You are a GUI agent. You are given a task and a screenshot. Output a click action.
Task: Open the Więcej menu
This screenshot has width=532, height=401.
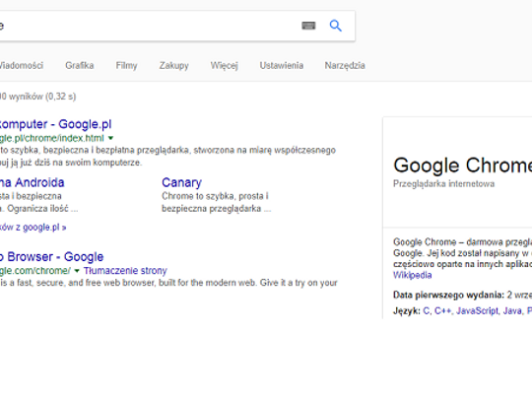[x=225, y=65]
